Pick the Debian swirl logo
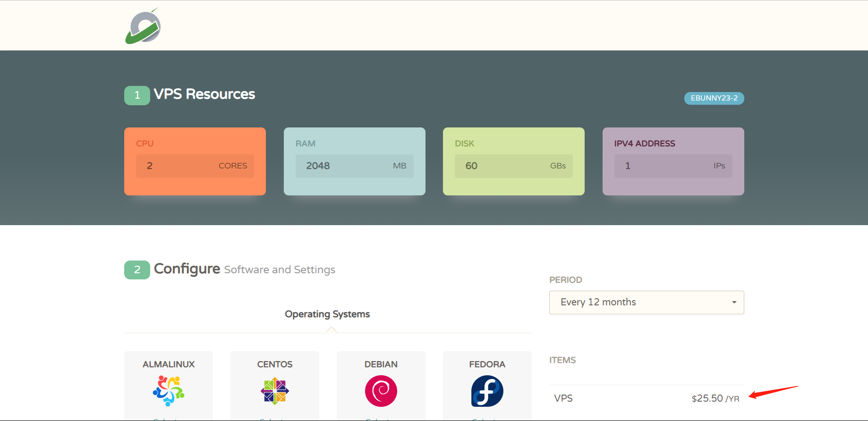868x421 pixels. 381,391
